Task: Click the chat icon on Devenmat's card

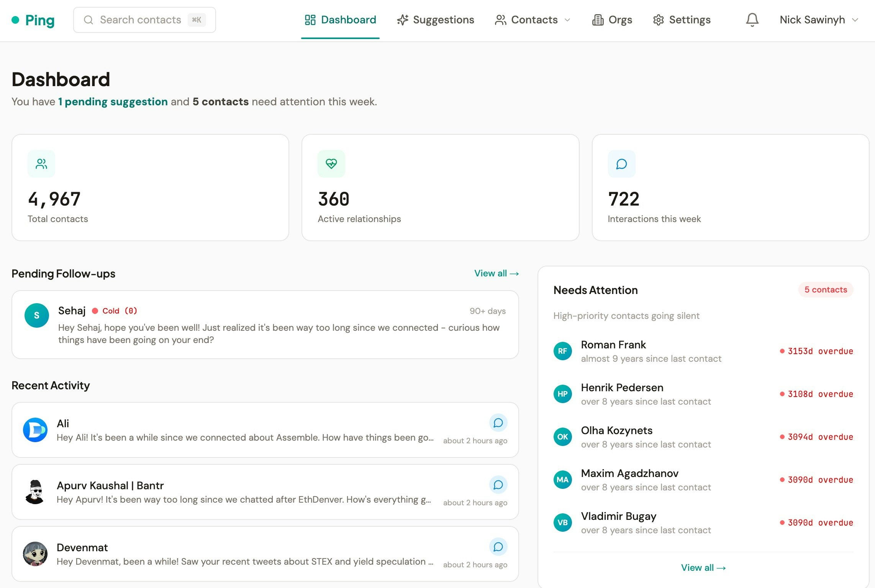Action: pos(498,547)
